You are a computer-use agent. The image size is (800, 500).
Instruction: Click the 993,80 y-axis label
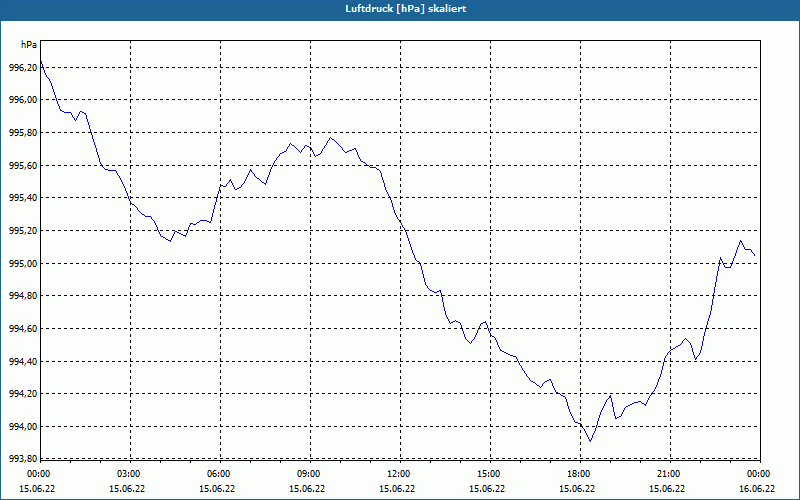[x=23, y=459]
